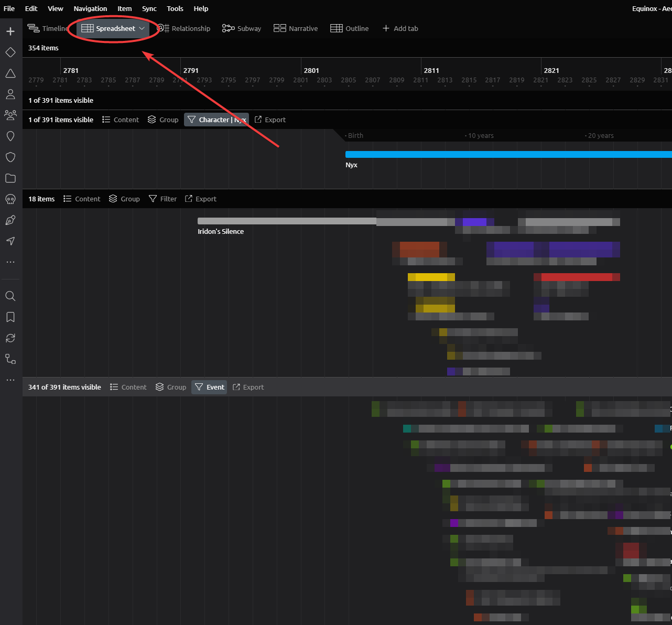Screen dimensions: 672x625
Task: Toggle the Event filter in the bottom panel
Action: coord(209,387)
